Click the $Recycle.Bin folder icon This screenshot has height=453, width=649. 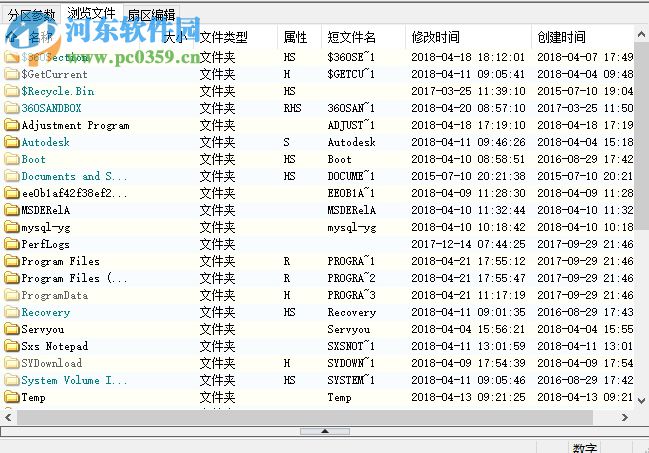pos(12,91)
